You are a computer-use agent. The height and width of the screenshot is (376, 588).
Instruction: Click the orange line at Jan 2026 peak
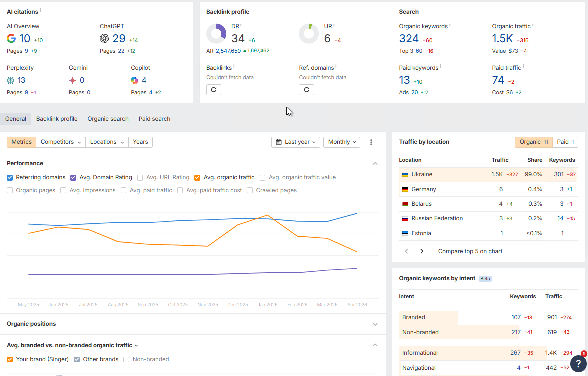[x=268, y=215]
